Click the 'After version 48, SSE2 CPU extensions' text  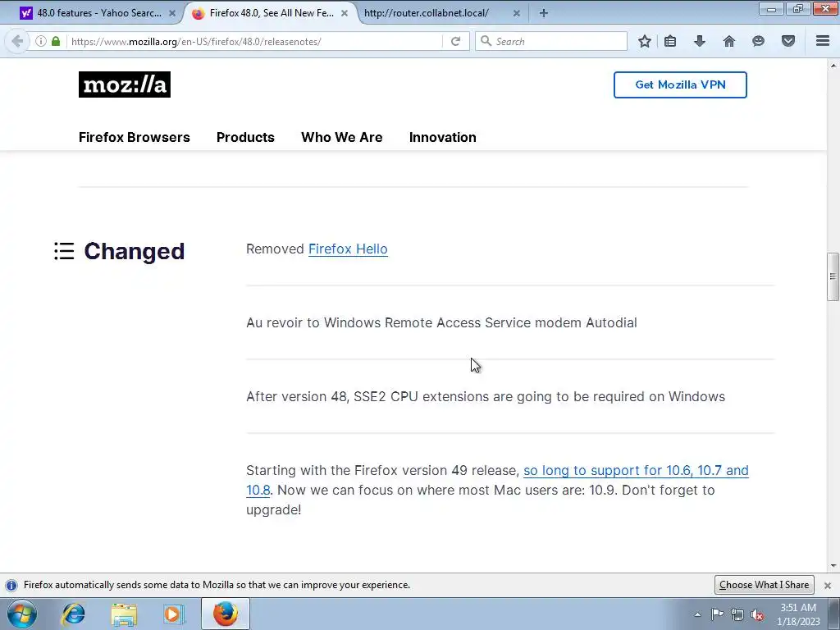[486, 396]
